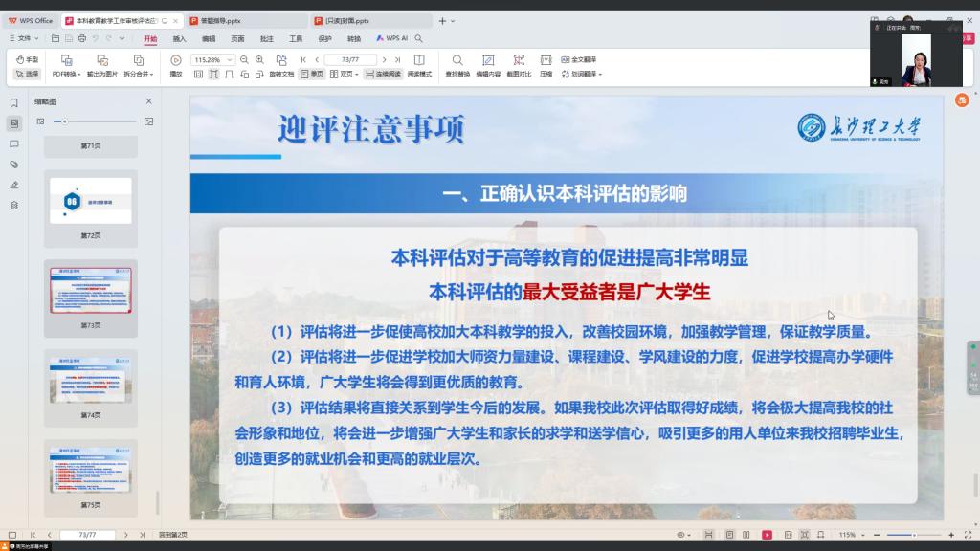This screenshot has width=980, height=551.
Task: Open the Tools (工具) ribbon tab
Action: [296, 38]
